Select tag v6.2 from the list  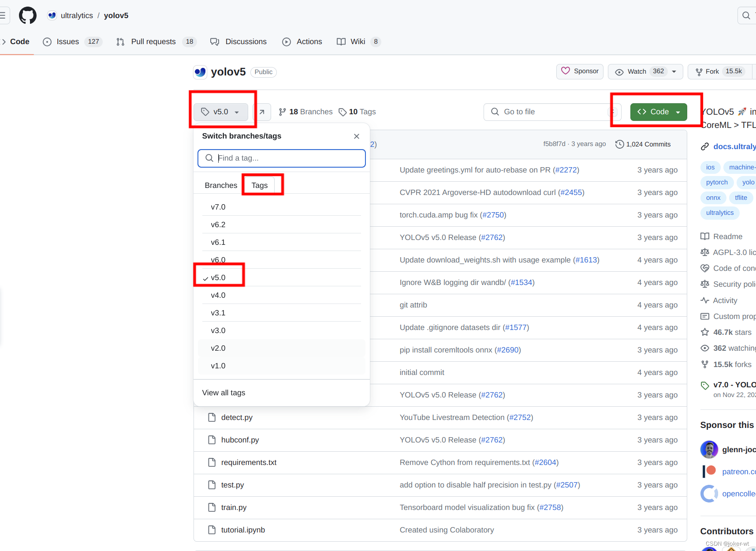coord(281,225)
